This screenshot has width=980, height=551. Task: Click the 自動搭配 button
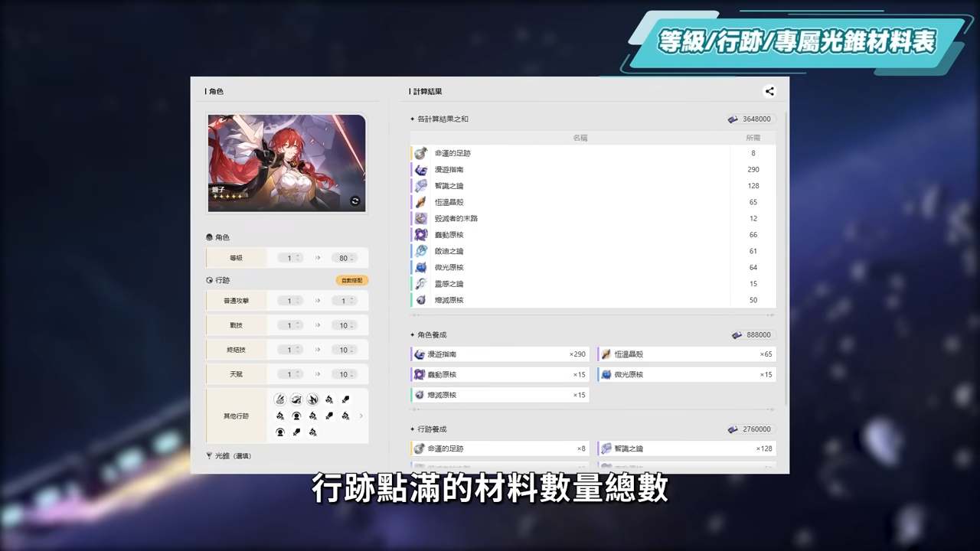[351, 280]
